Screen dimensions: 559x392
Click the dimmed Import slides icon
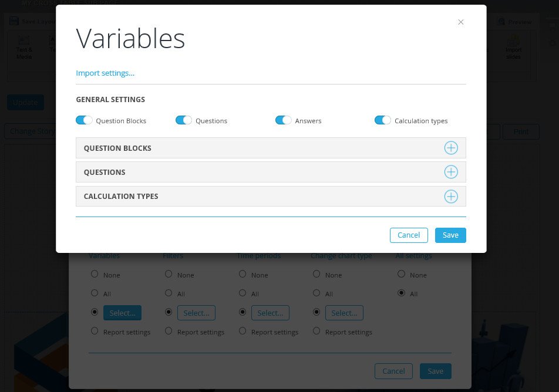[513, 40]
